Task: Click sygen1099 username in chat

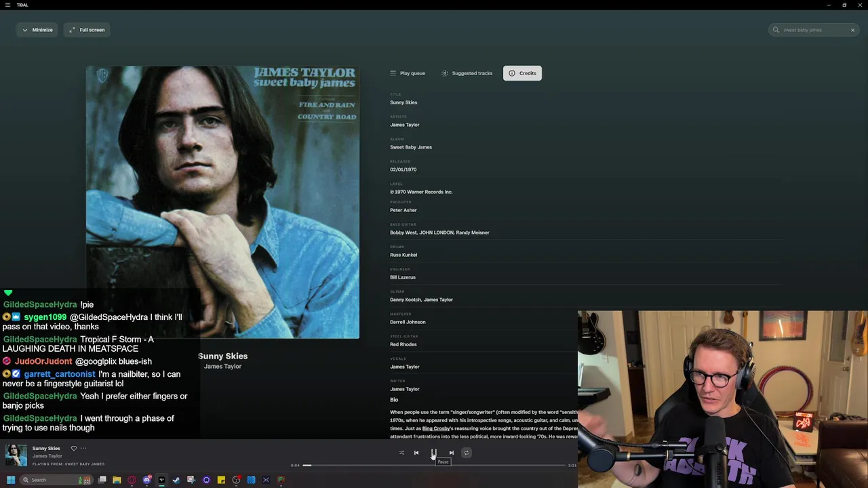Action: click(x=45, y=317)
